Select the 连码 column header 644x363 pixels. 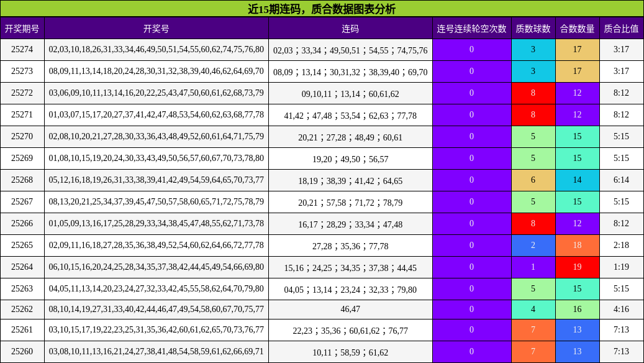click(350, 29)
